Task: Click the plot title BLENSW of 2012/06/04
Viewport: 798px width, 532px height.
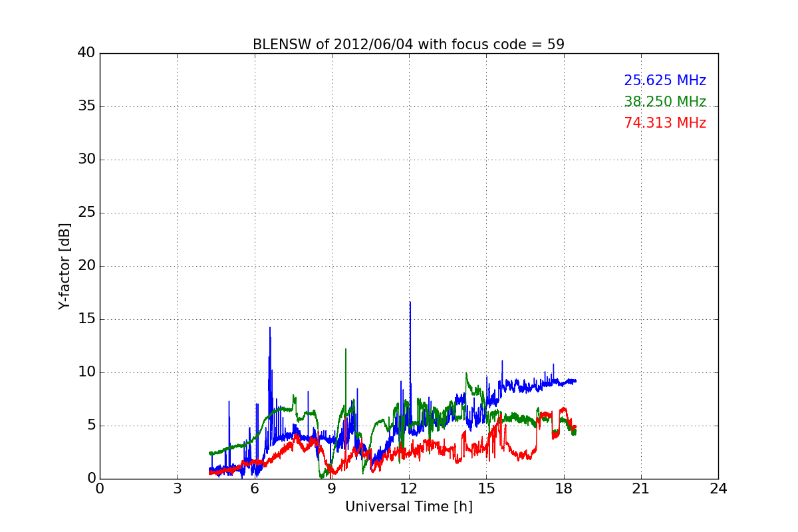Action: coord(408,45)
